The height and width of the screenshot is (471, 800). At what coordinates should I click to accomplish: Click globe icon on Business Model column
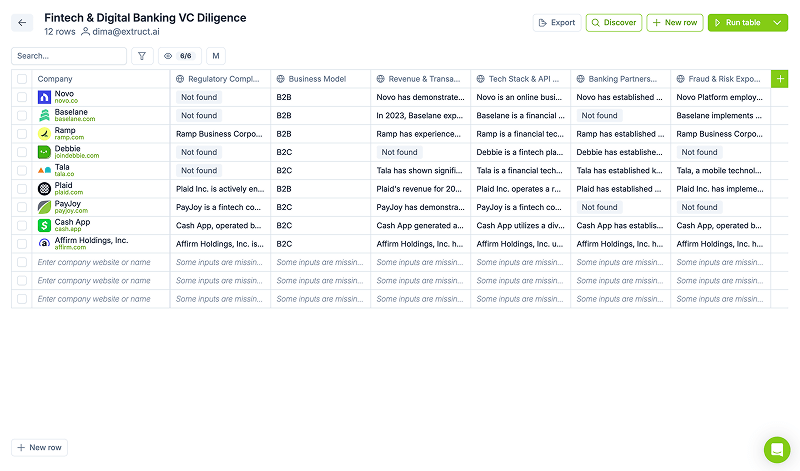[281, 79]
